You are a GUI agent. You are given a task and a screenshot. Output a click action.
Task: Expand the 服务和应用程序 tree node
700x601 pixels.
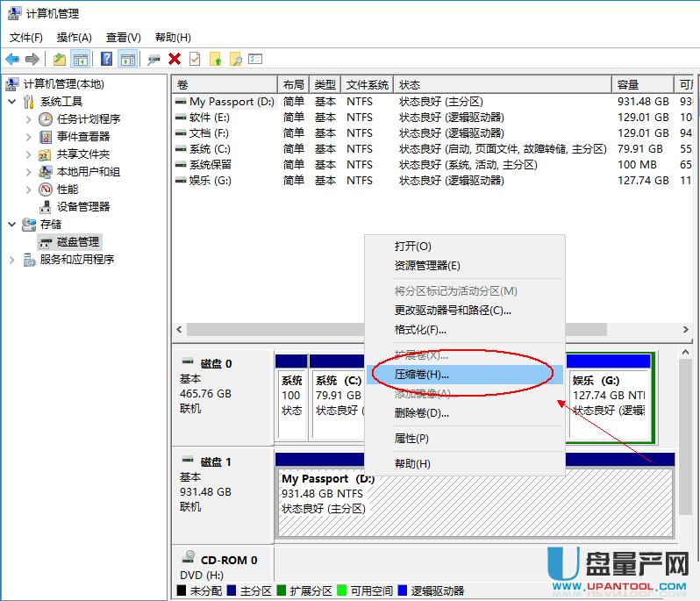click(x=12, y=259)
